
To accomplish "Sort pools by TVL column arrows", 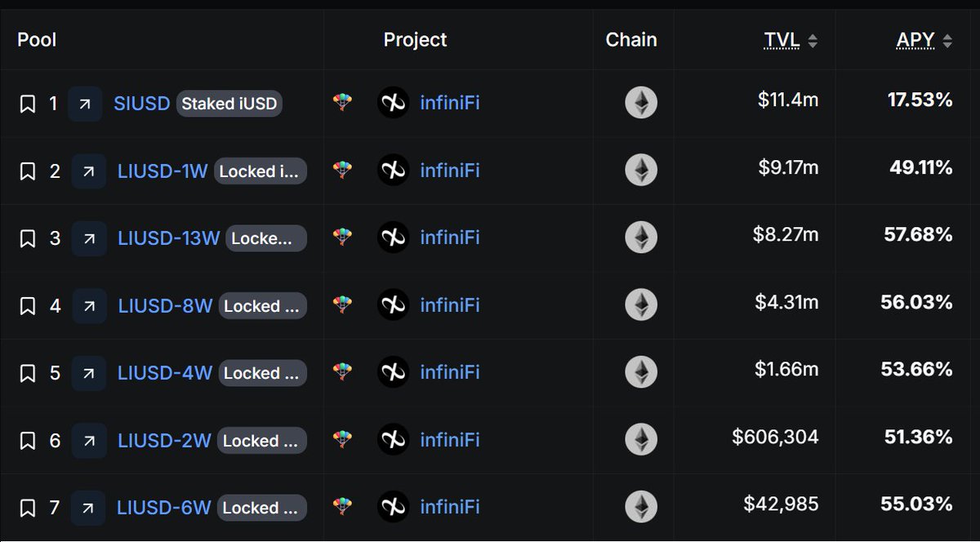I will click(x=813, y=41).
